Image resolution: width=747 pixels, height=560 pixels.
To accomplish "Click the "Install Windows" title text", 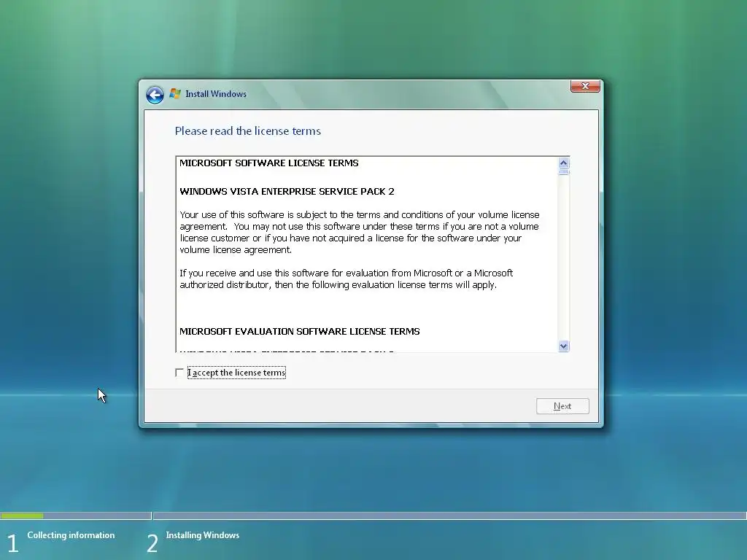I will coord(216,94).
